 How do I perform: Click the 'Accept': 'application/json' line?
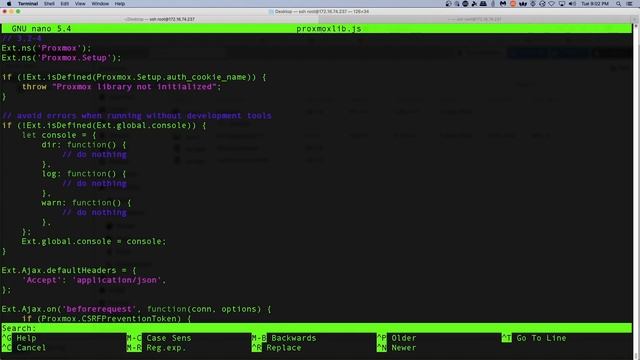pos(94,280)
